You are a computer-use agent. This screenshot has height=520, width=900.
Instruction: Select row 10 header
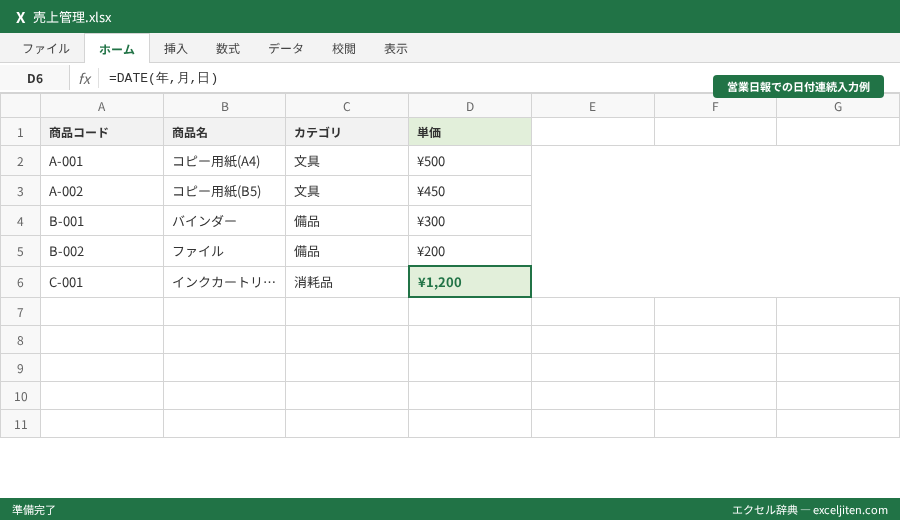[20, 396]
